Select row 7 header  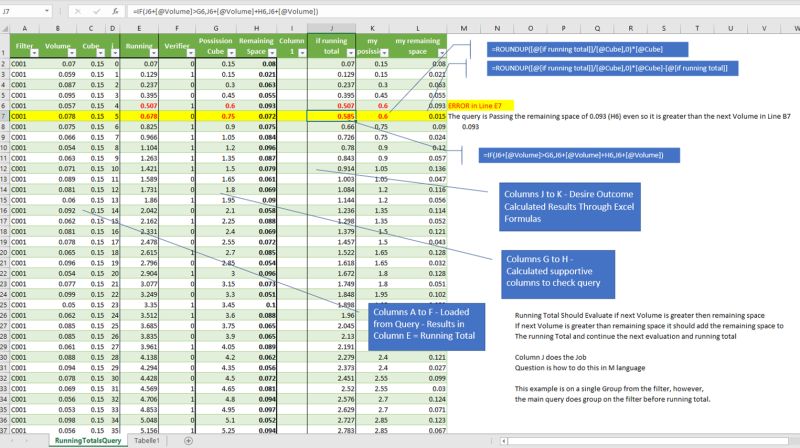(x=5, y=116)
